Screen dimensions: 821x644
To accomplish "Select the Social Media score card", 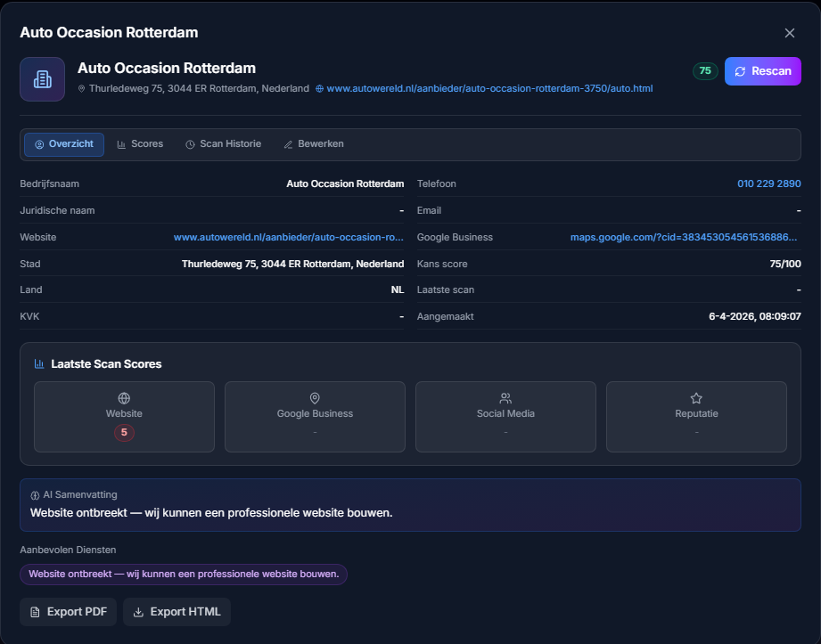I will (505, 417).
